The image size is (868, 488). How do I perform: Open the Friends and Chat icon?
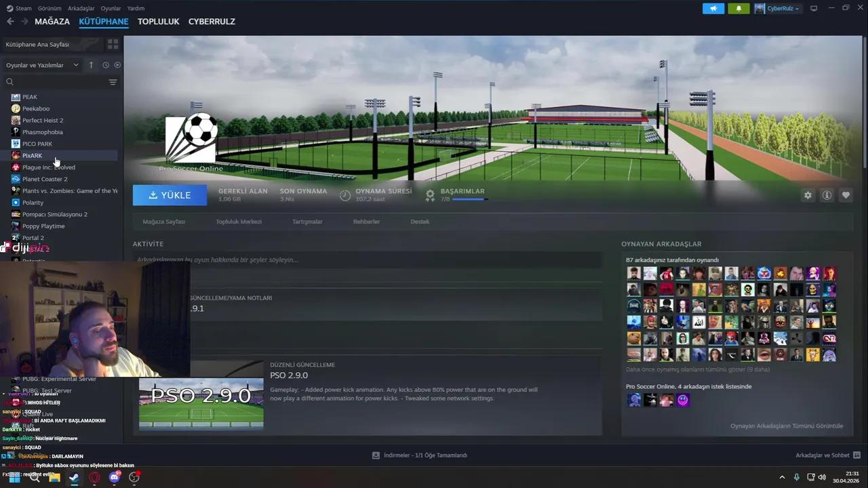[x=856, y=455]
